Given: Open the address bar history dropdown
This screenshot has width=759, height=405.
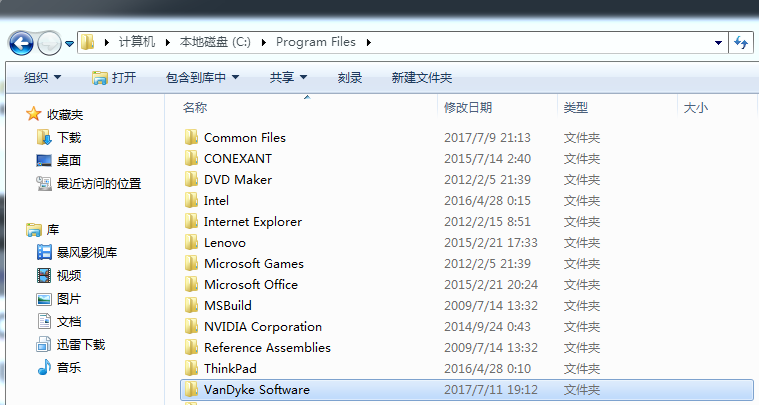Looking at the screenshot, I should 718,43.
